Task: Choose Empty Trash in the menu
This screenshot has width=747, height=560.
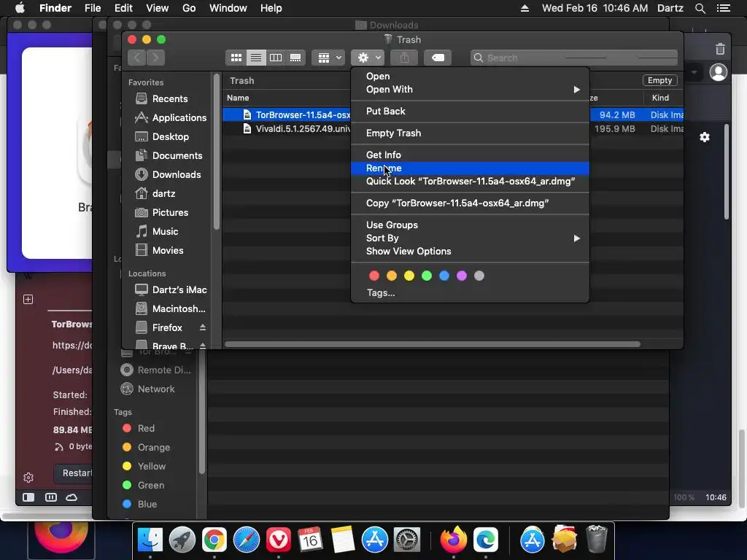Action: click(x=470, y=133)
